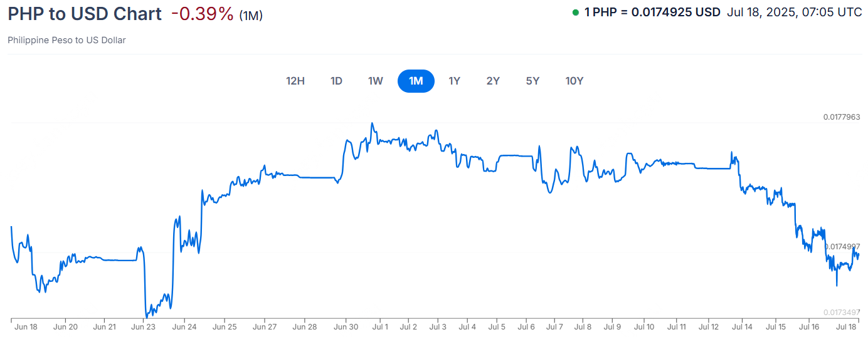Choose the 1W time range
Image resolution: width=868 pixels, height=337 pixels.
pos(375,81)
